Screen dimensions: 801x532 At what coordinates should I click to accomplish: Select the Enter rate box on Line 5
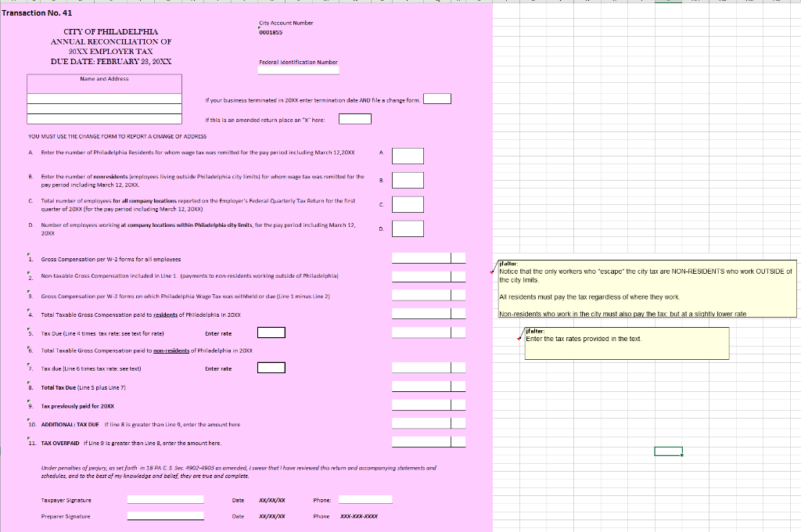coord(271,332)
